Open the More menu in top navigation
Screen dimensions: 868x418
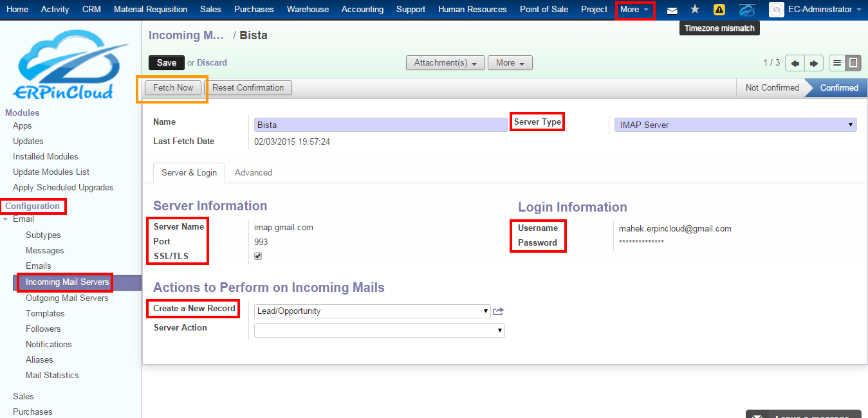634,10
